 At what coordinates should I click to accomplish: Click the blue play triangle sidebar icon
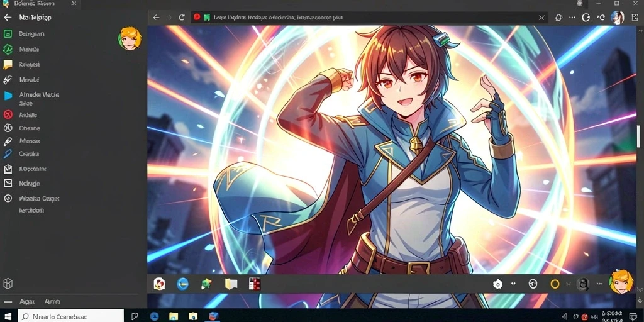(8, 96)
